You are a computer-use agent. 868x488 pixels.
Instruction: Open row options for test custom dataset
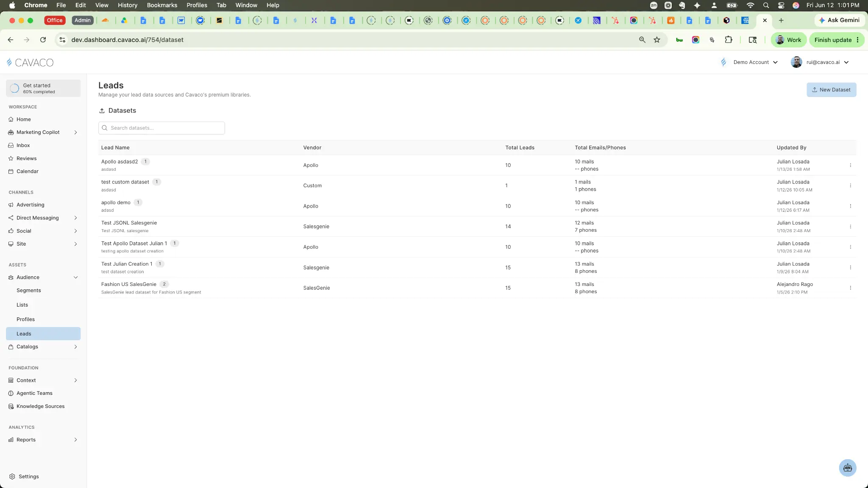[850, 186]
